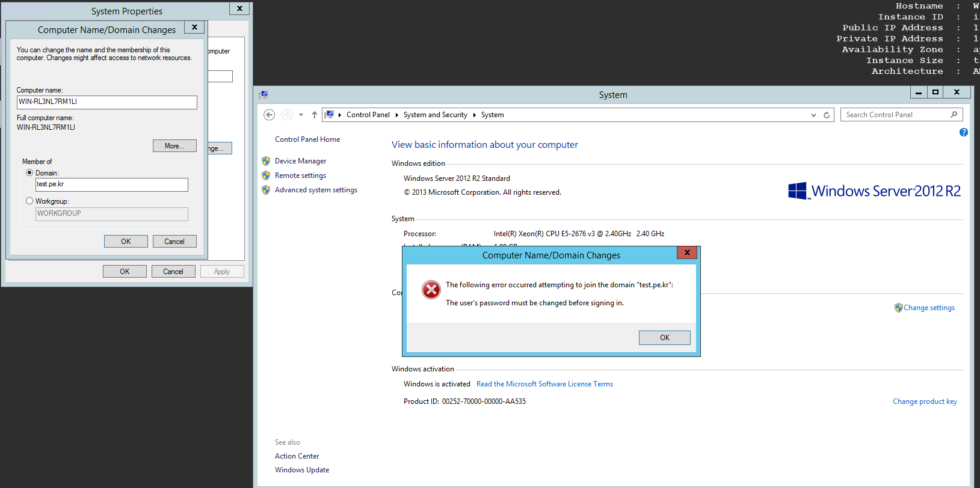This screenshot has height=488, width=980.
Task: Select the Workgroup radio button
Action: pos(29,201)
